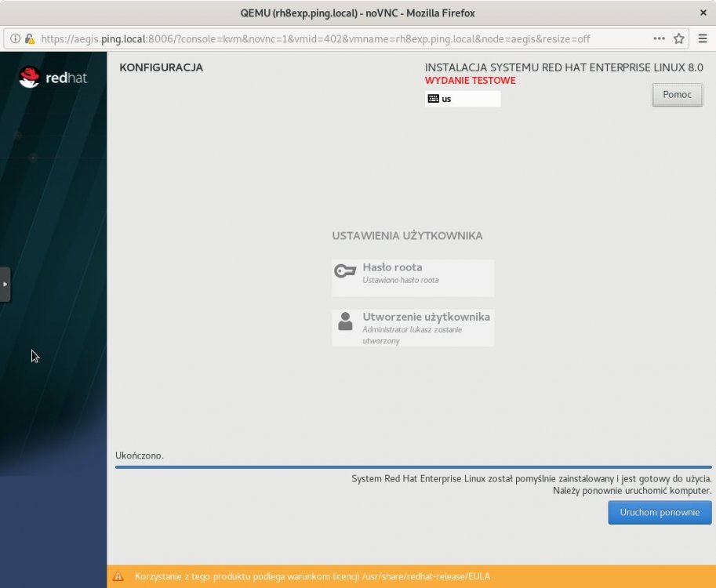
Task: Click the insecure connection padlock icon
Action: pos(30,38)
